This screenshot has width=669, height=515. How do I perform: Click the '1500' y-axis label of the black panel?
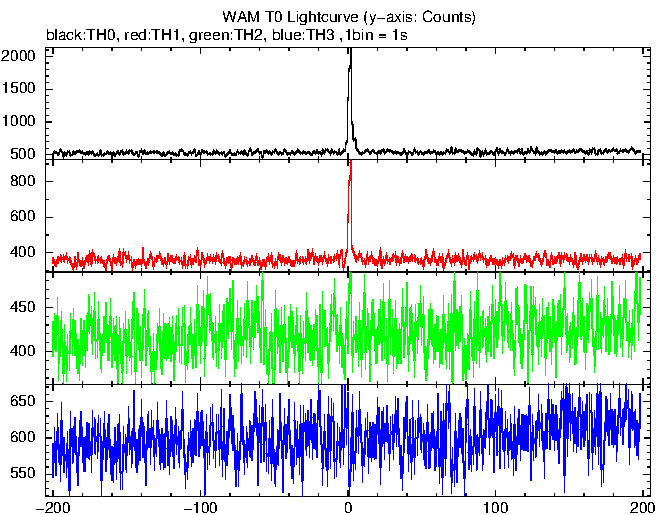pyautogui.click(x=19, y=88)
